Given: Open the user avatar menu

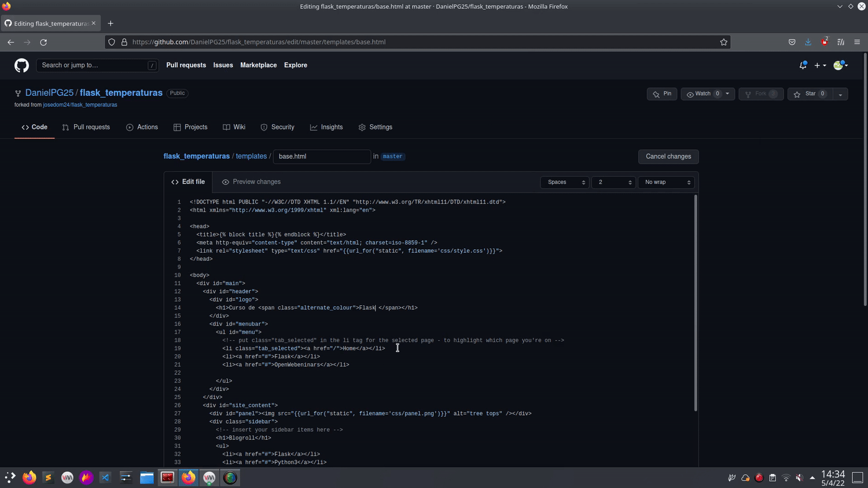Looking at the screenshot, I should [841, 65].
